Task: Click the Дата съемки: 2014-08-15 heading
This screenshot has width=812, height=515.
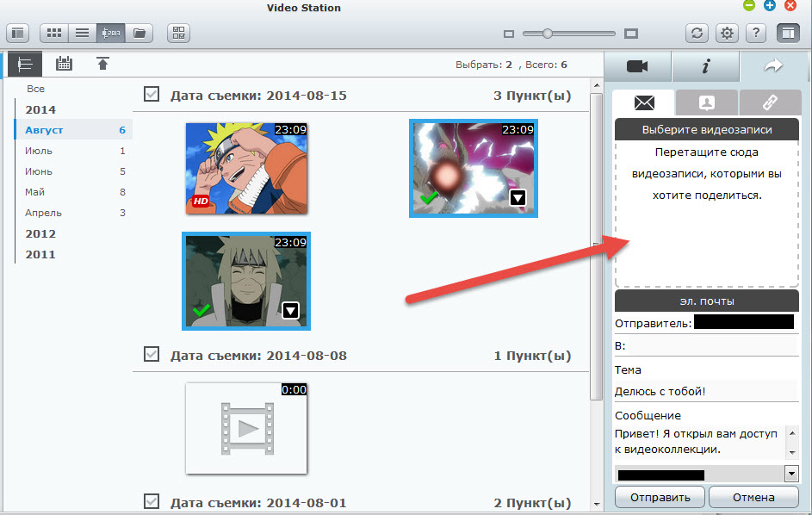Action: click(x=258, y=96)
